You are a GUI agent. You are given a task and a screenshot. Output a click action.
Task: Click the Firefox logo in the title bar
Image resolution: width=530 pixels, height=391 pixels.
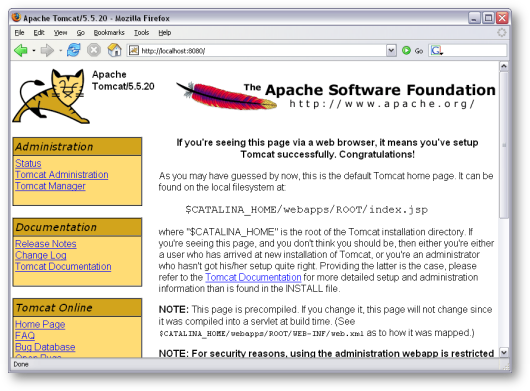click(x=16, y=17)
